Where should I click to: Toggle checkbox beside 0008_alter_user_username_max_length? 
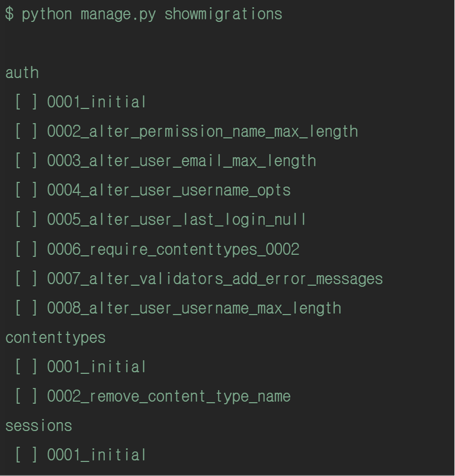point(26,308)
